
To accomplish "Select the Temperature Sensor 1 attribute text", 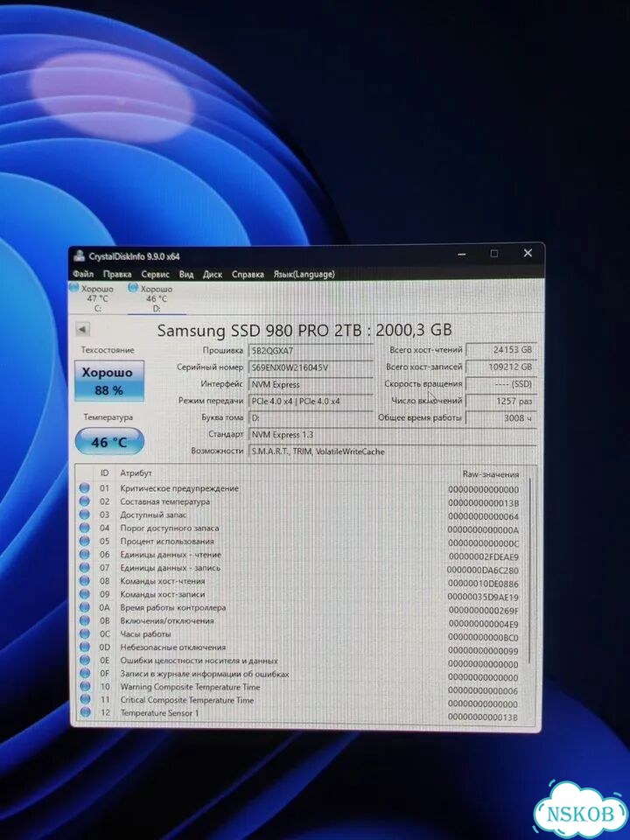I will coord(159,712).
